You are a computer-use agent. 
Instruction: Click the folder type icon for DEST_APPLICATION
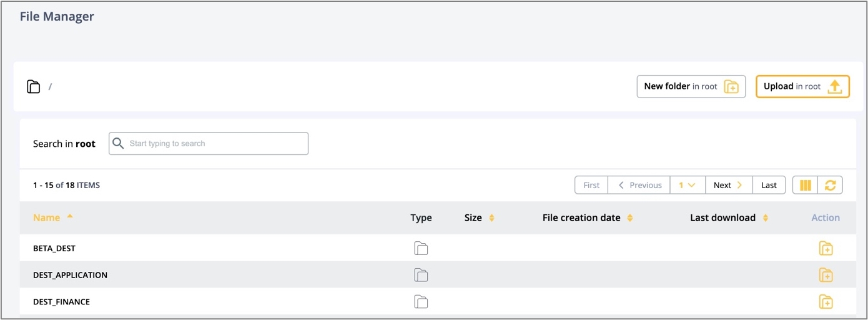421,275
